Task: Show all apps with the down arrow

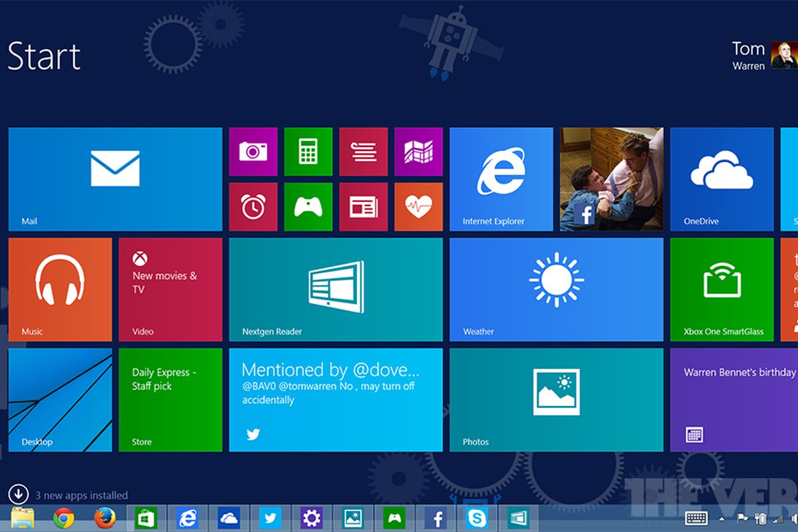Action: [x=18, y=494]
